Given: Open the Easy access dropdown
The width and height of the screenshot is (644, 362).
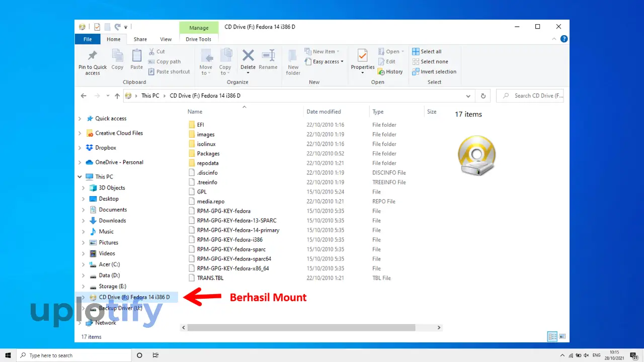Looking at the screenshot, I should click(324, 61).
